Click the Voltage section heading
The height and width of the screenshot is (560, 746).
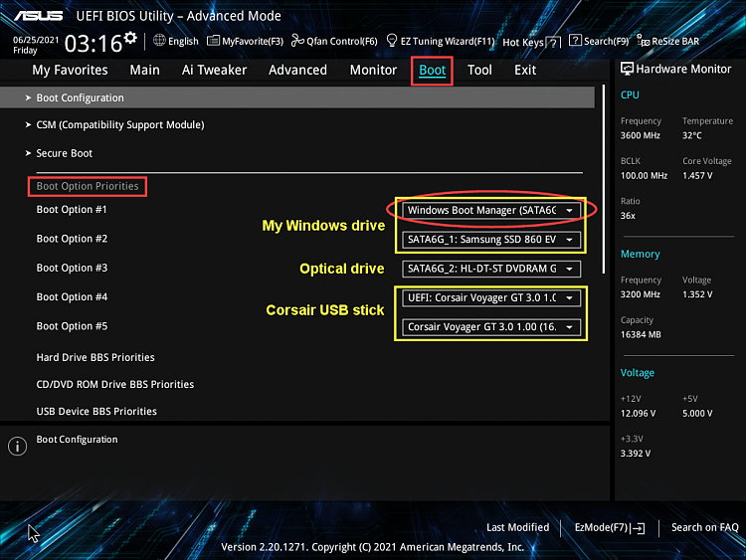pos(637,373)
